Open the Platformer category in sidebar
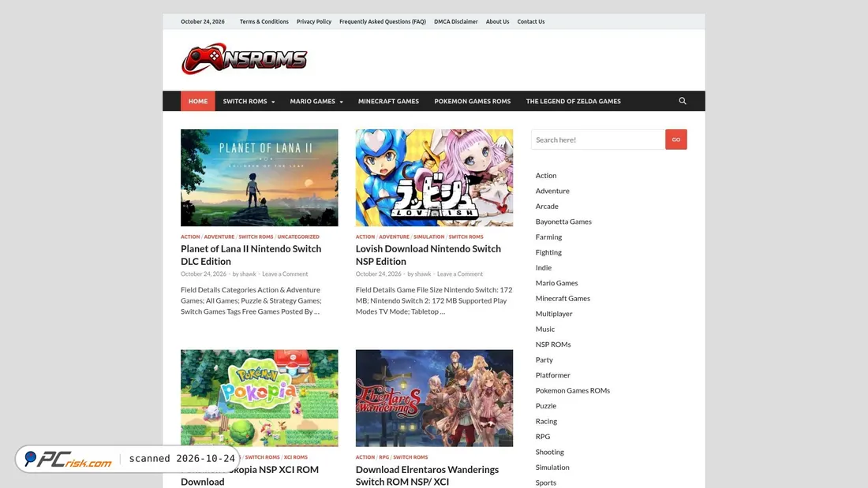This screenshot has width=868, height=488. click(552, 375)
